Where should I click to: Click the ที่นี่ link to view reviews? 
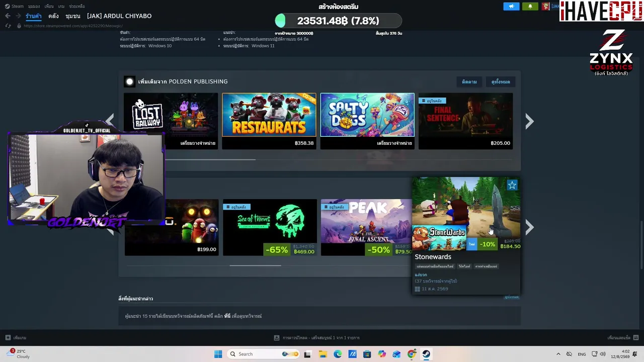pos(227,316)
